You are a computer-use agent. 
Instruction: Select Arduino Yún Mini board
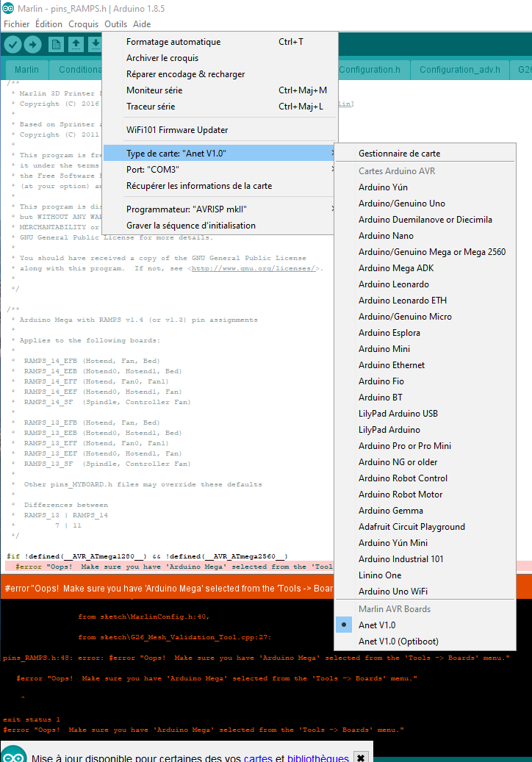click(x=425, y=542)
